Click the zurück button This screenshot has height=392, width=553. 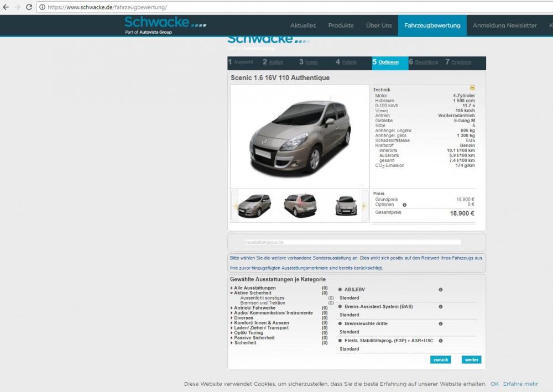coord(441,359)
